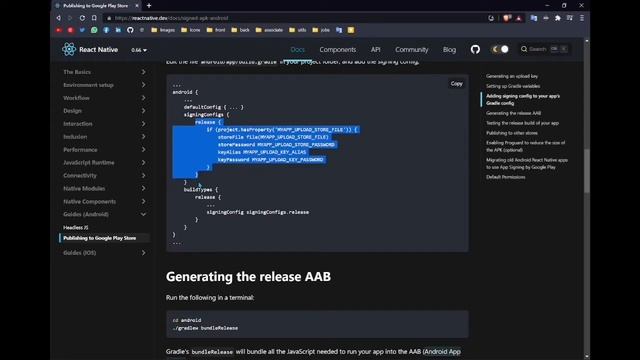This screenshot has height=360, width=640.
Task: Click the translate extension icon in the toolbar
Action: pos(533,18)
